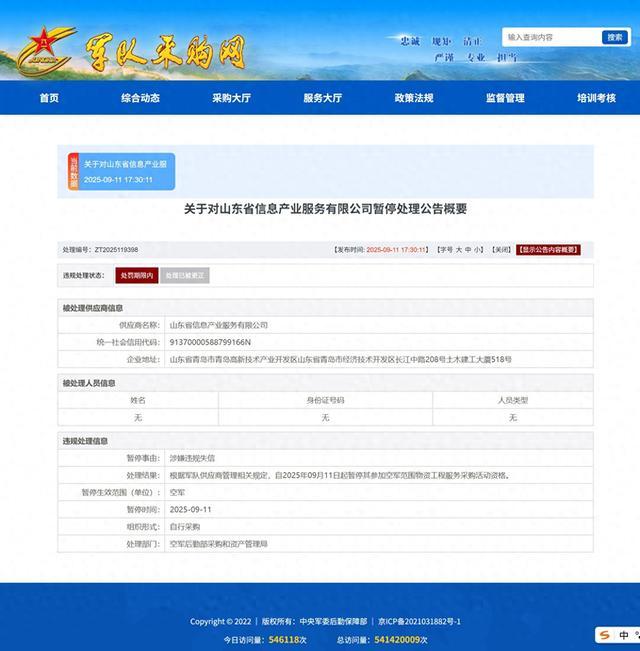The image size is (640, 651).
Task: Click the 关闭 link
Action: pyautogui.click(x=501, y=249)
